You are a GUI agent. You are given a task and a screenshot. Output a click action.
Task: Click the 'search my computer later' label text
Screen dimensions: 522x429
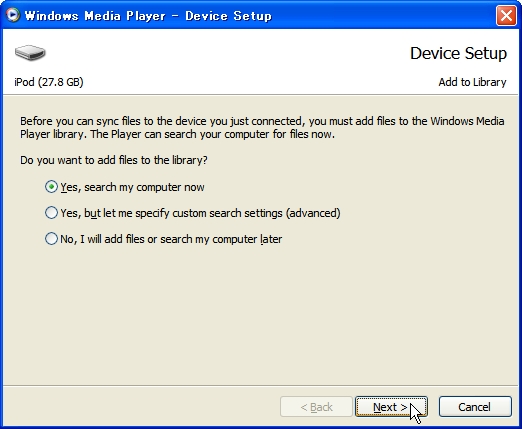[221, 239]
